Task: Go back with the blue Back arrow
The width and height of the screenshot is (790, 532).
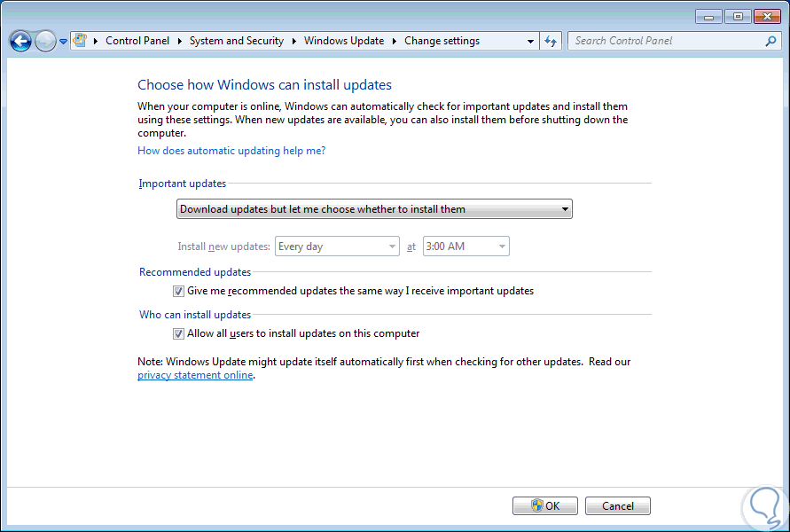Action: pyautogui.click(x=20, y=41)
